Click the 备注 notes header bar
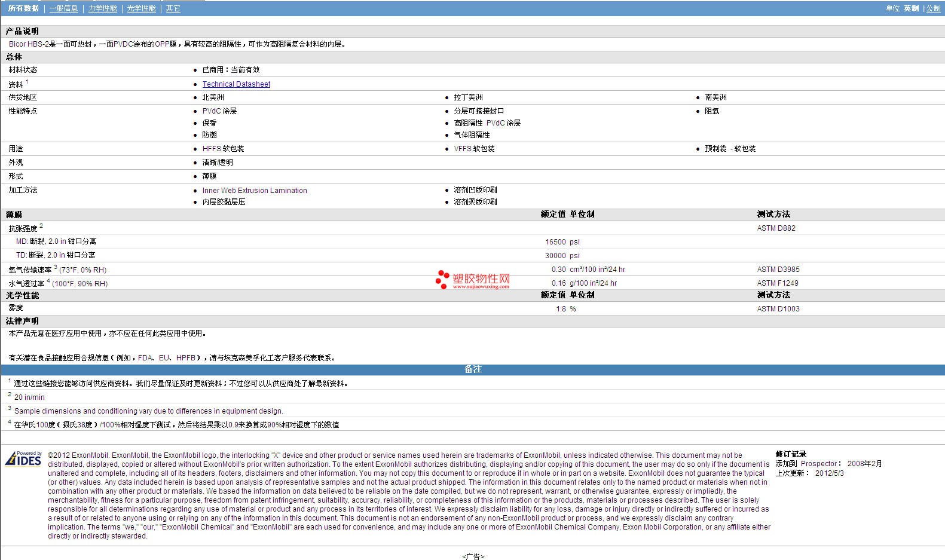The height and width of the screenshot is (560, 945). click(x=473, y=369)
